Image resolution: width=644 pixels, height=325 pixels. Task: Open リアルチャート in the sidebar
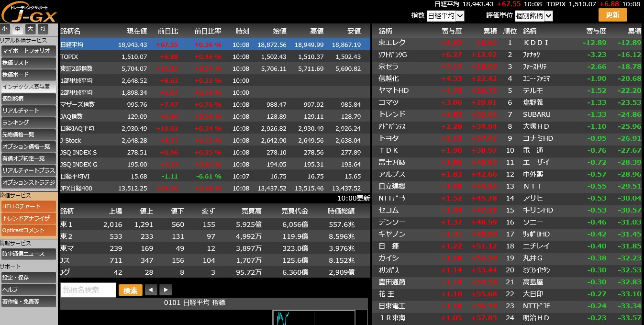[x=28, y=111]
